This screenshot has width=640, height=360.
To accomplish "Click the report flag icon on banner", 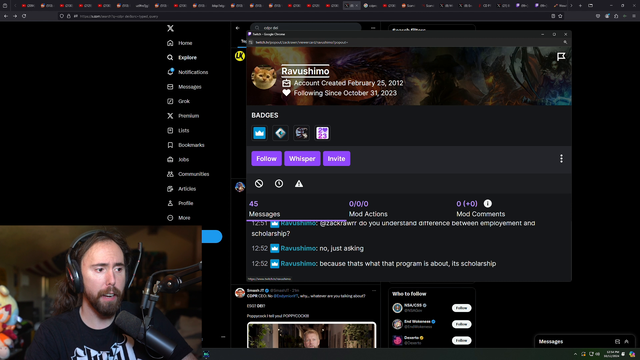I will point(561,56).
